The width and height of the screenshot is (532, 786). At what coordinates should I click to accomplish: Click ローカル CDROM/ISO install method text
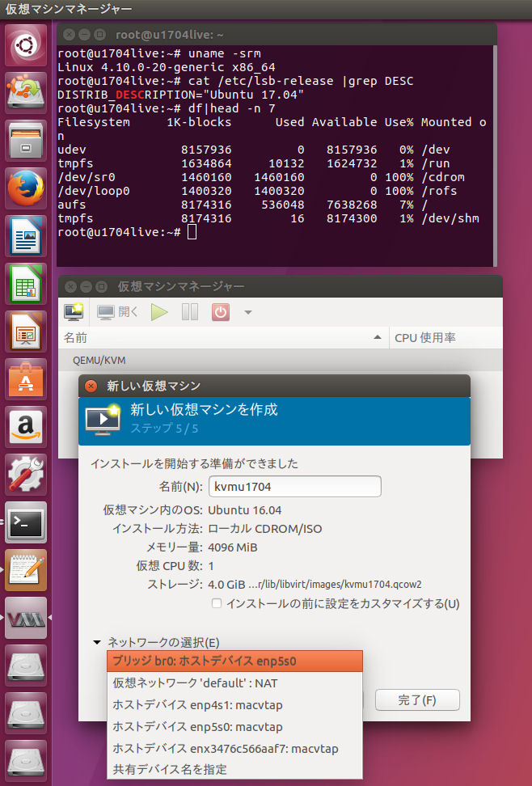264,529
